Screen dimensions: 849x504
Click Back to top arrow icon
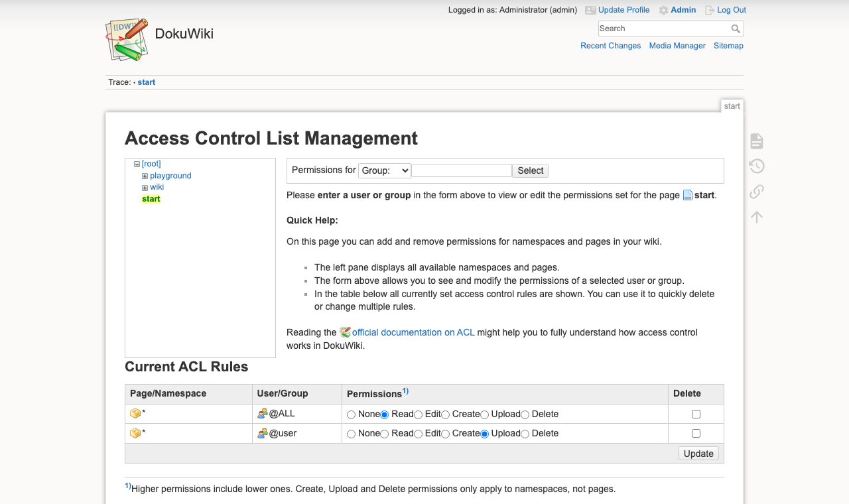coord(757,217)
